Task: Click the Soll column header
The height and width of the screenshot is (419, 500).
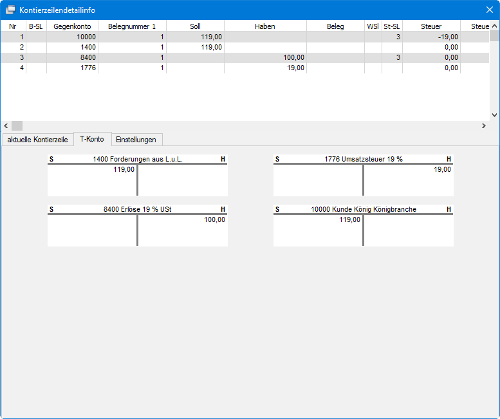Action: coord(195,26)
